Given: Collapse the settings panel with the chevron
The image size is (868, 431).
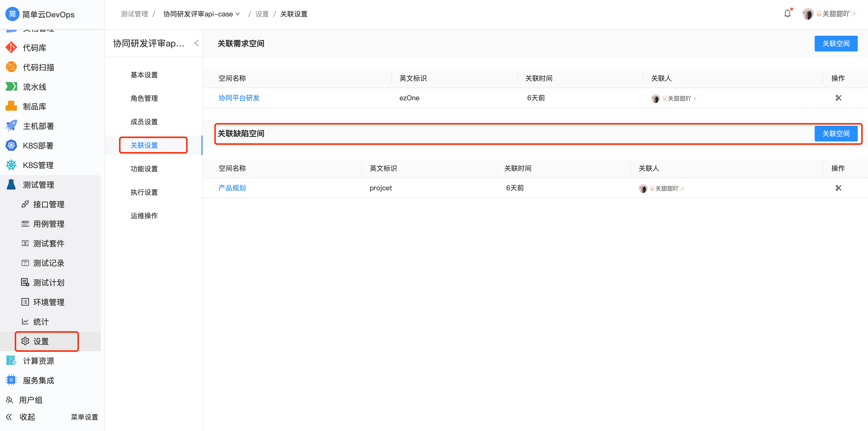Looking at the screenshot, I should (x=196, y=43).
